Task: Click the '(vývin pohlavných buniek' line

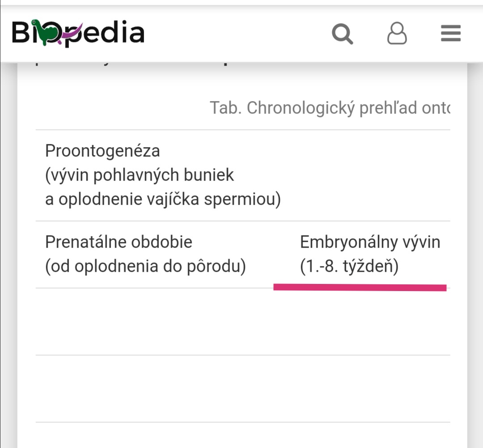Action: pyautogui.click(x=140, y=175)
